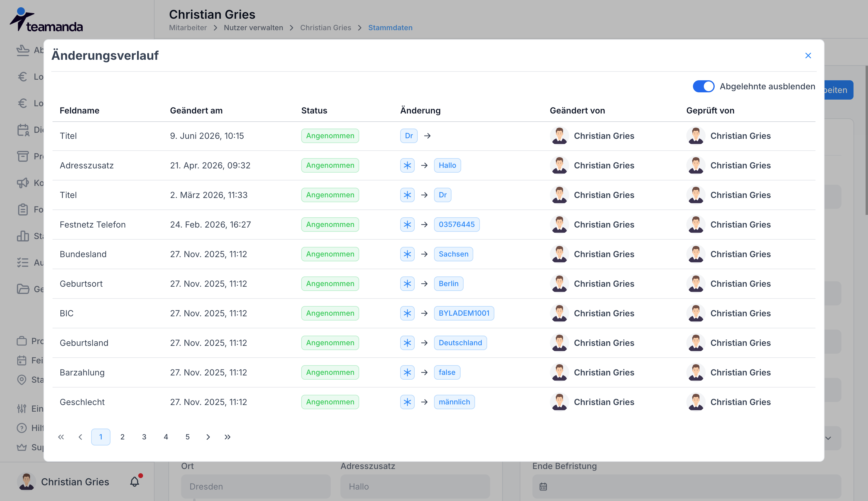The width and height of the screenshot is (868, 501).
Task: Click the asterisk badge in Adresszusatz row
Action: point(407,165)
